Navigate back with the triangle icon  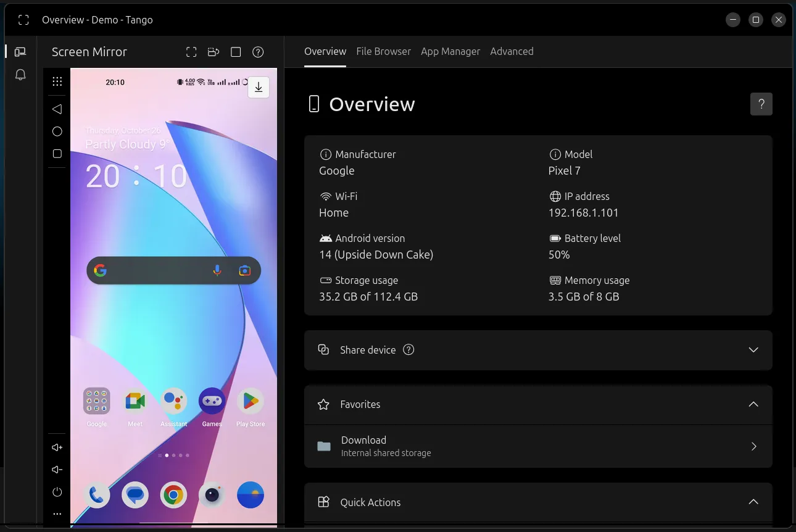(x=57, y=109)
